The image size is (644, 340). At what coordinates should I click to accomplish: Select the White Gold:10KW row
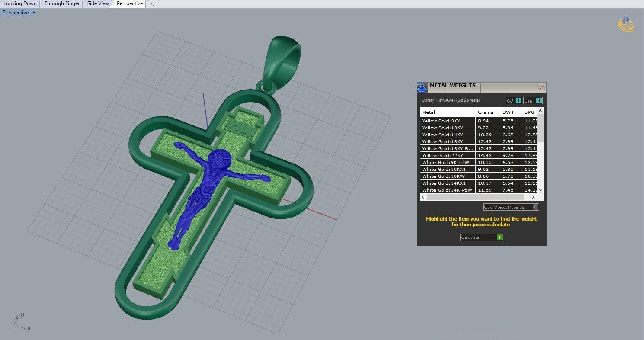tap(478, 176)
